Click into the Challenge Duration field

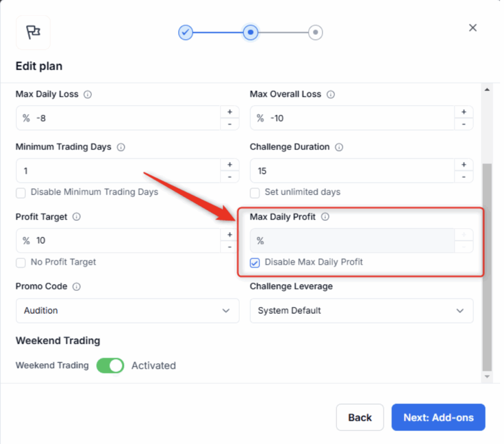(352, 171)
